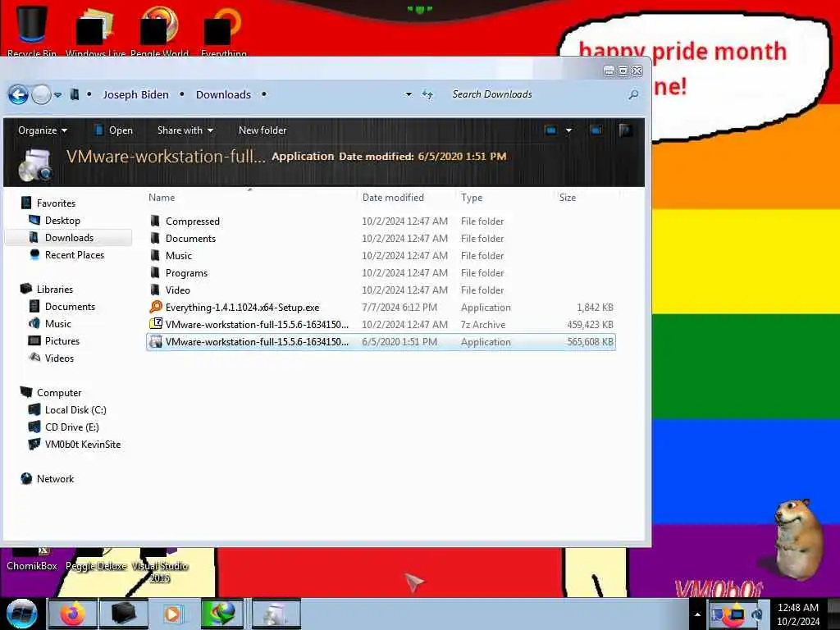Open the Peggle World desktop icon

pos(159,30)
